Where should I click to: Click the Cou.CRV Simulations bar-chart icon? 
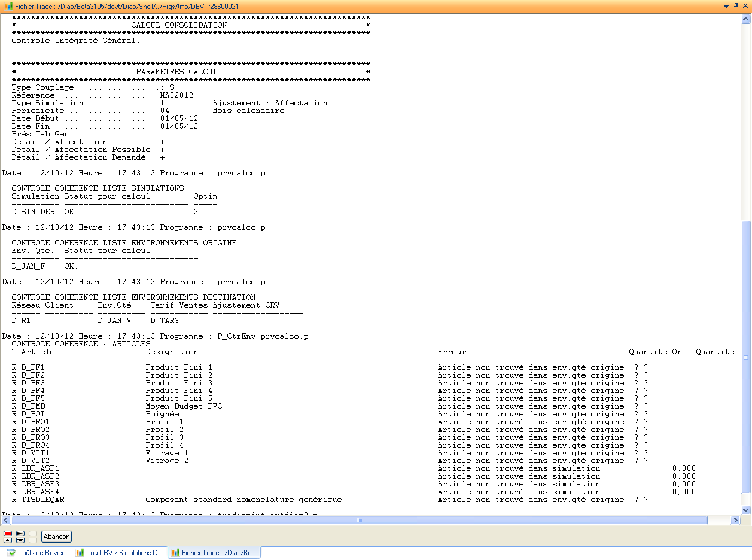click(x=80, y=552)
